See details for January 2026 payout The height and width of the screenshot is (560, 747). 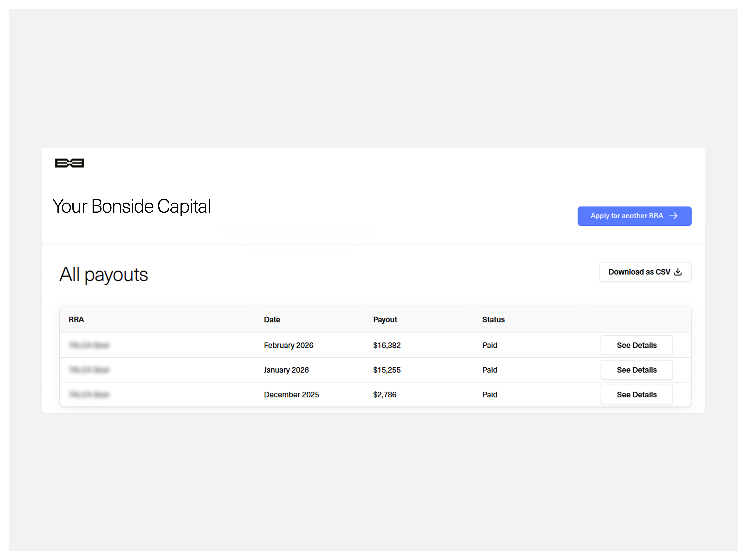point(636,370)
